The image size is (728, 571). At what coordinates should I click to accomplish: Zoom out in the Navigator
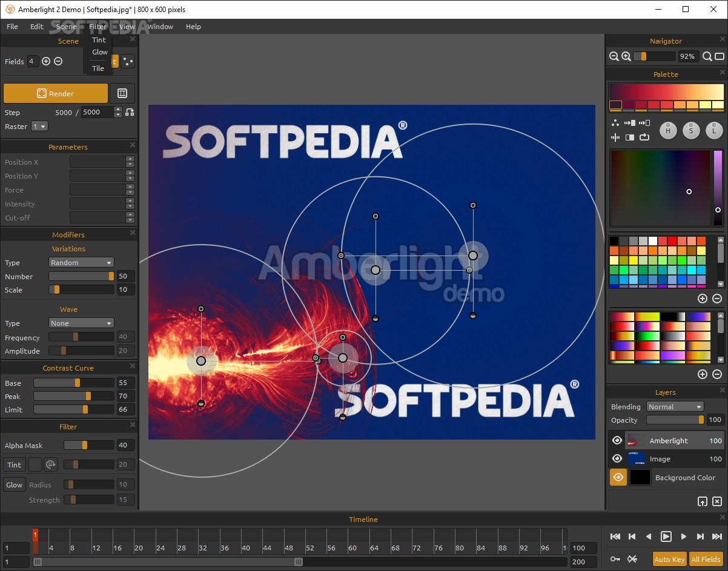click(614, 56)
